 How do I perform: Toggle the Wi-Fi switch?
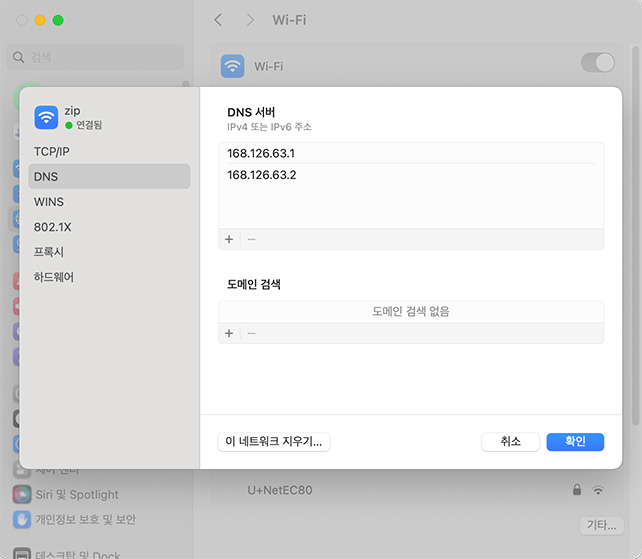coord(598,63)
